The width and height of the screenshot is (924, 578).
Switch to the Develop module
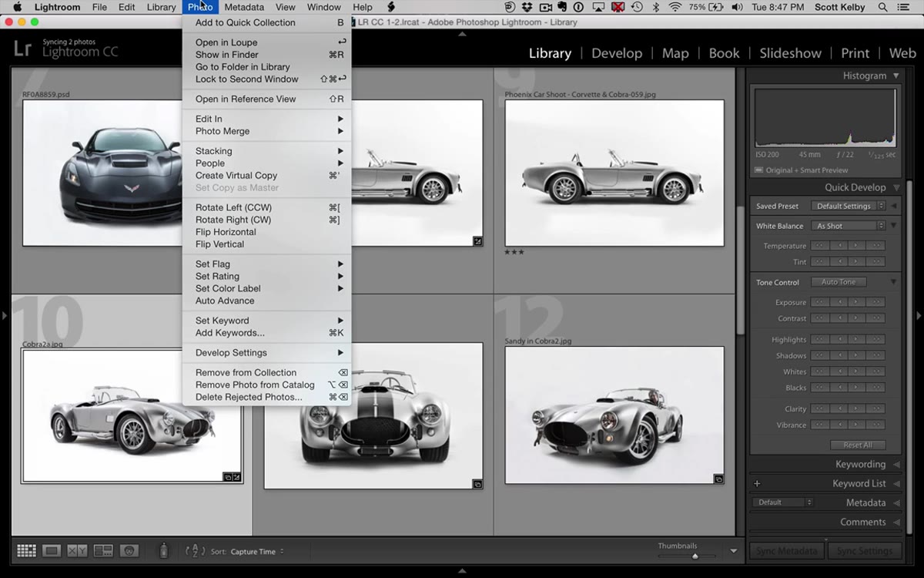617,53
